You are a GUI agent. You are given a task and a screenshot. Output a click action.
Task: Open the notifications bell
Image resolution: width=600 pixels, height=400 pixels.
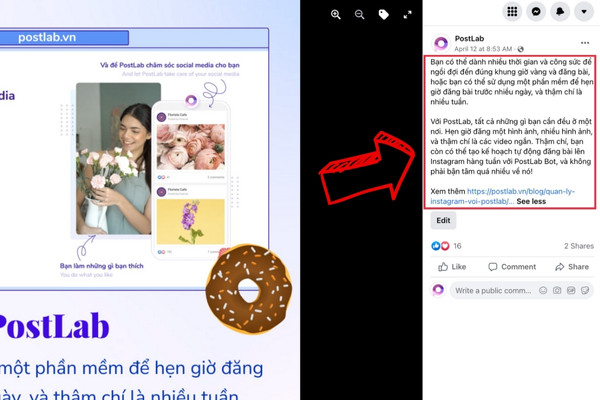click(560, 12)
